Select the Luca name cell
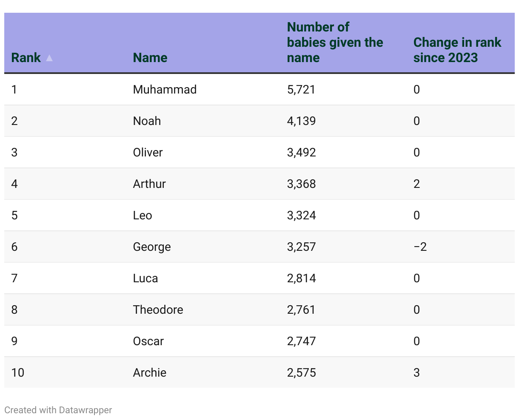519x420 pixels. (145, 278)
